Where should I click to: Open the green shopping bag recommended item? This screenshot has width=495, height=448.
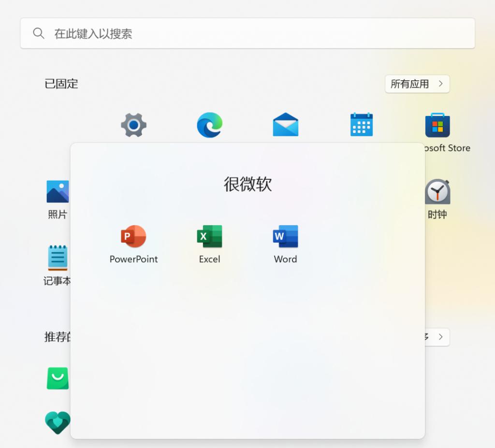[x=58, y=378]
